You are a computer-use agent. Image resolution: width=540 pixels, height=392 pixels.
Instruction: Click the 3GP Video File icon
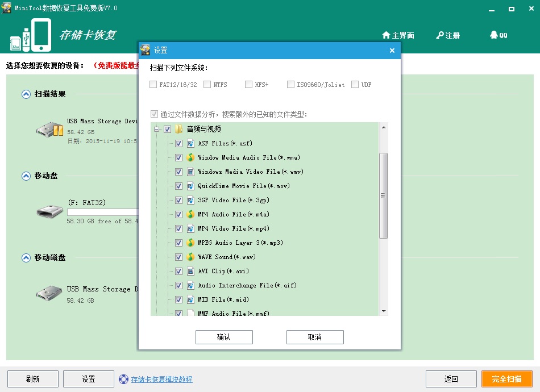pyautogui.click(x=190, y=200)
